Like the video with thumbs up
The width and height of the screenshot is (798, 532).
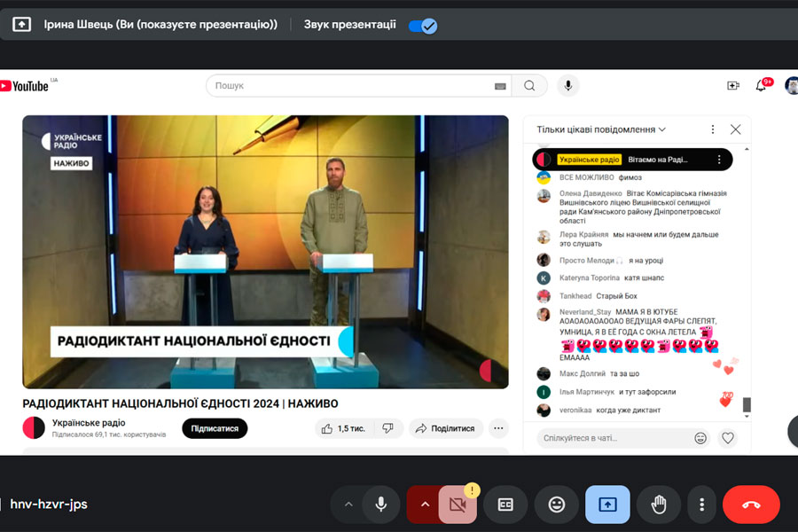(341, 428)
